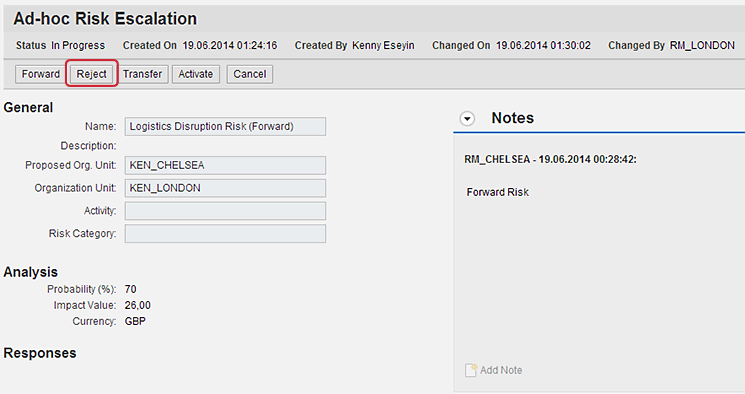Click the Notes panel heading
The height and width of the screenshot is (394, 745).
coord(513,118)
